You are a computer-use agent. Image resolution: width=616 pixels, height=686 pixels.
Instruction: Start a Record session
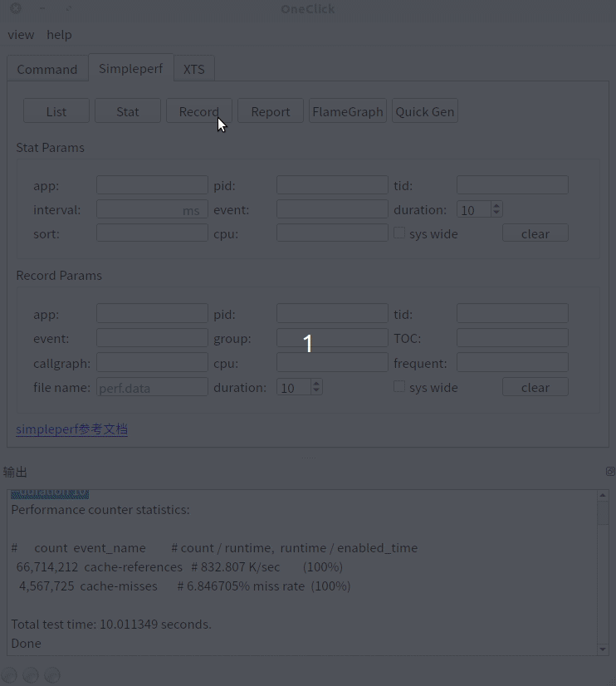click(x=198, y=110)
